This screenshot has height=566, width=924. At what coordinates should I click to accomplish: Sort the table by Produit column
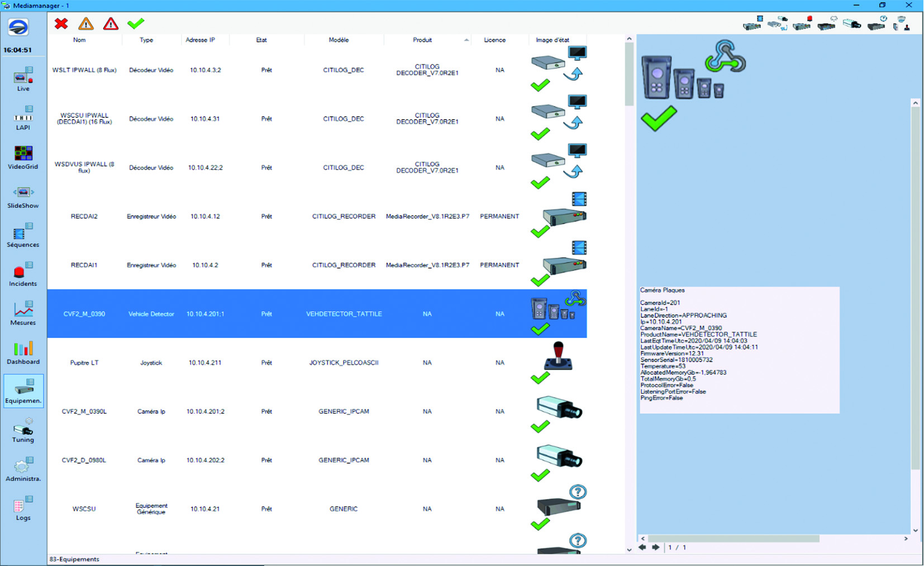point(422,40)
